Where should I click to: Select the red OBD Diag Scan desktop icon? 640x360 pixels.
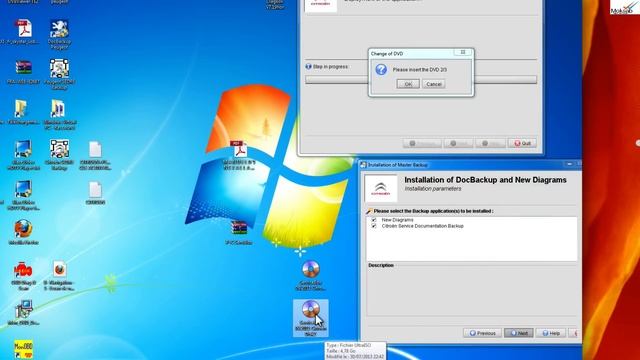[x=23, y=276]
